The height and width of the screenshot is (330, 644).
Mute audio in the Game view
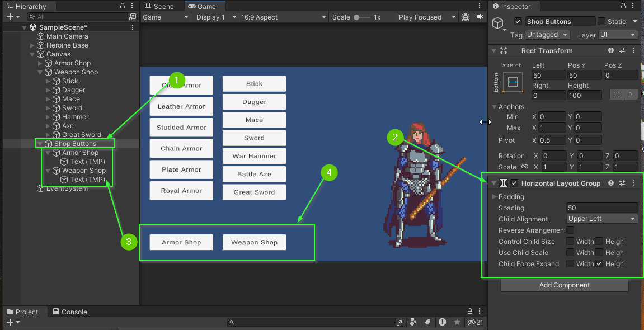tap(480, 17)
